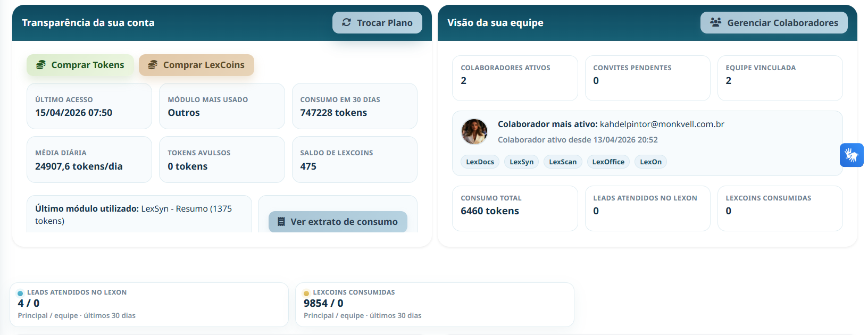Click the email kahdelpintor@monkvell.com.br

point(662,124)
